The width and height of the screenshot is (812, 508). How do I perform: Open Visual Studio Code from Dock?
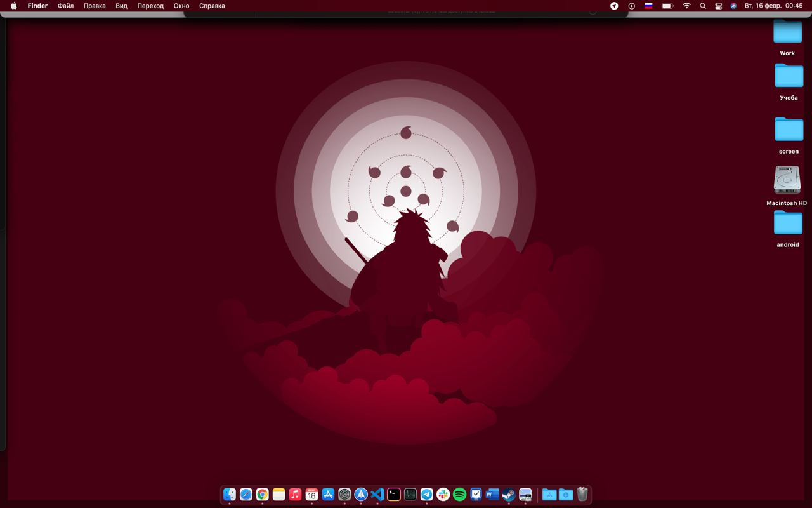[x=377, y=494]
